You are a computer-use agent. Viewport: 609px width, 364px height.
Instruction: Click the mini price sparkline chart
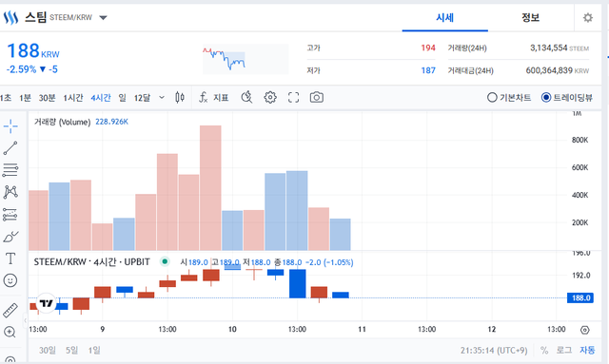[246, 59]
